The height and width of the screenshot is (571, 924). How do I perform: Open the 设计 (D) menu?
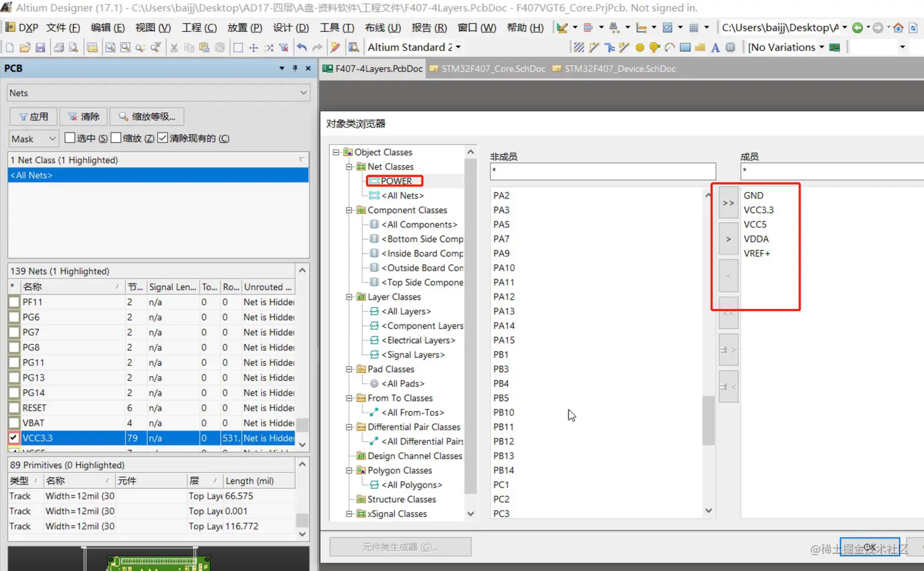[x=291, y=27]
